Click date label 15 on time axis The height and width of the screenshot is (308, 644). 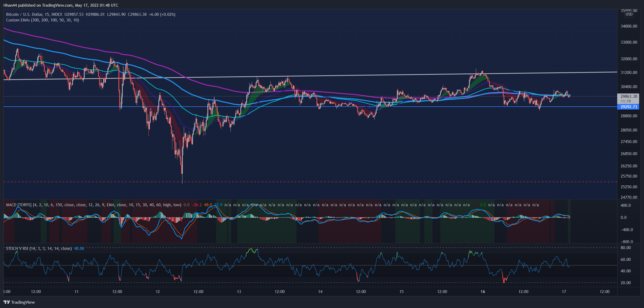pyautogui.click(x=401, y=292)
